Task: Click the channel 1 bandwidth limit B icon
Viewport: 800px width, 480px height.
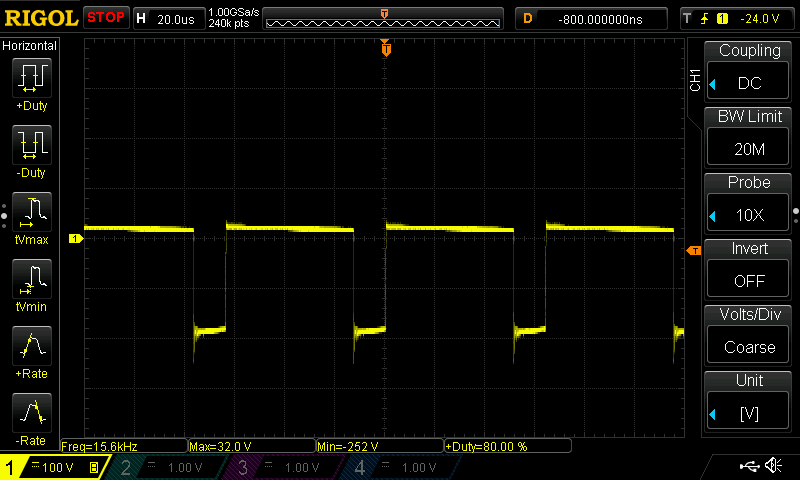Action: click(94, 467)
